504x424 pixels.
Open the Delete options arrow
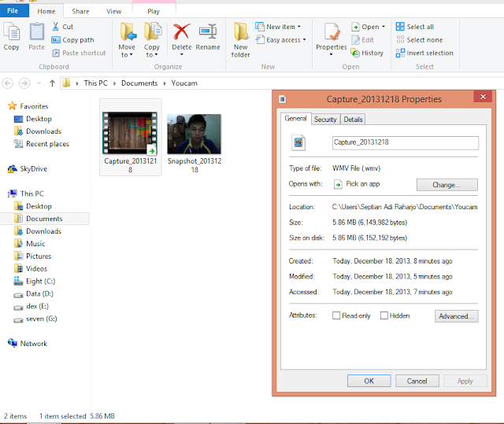click(182, 54)
